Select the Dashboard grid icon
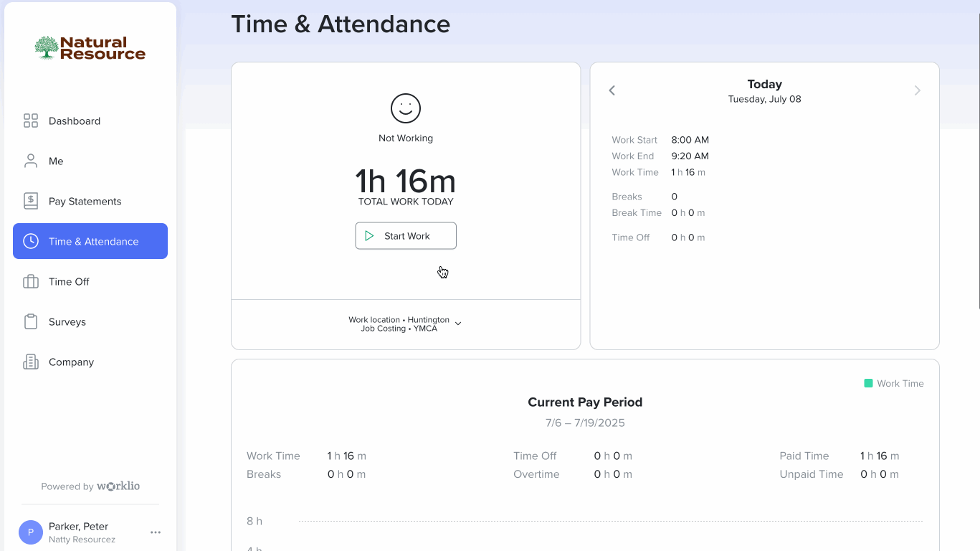The width and height of the screenshot is (980, 551). tap(31, 121)
